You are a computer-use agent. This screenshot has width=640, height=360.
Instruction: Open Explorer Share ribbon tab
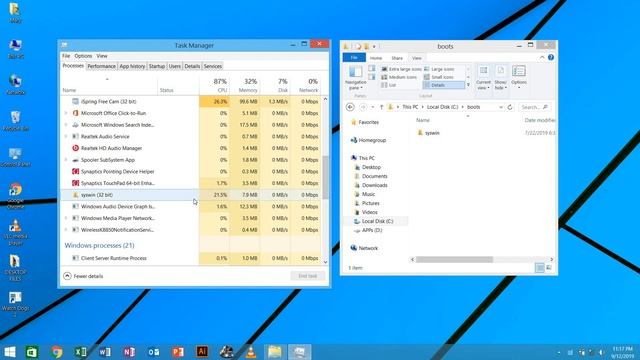pos(397,58)
